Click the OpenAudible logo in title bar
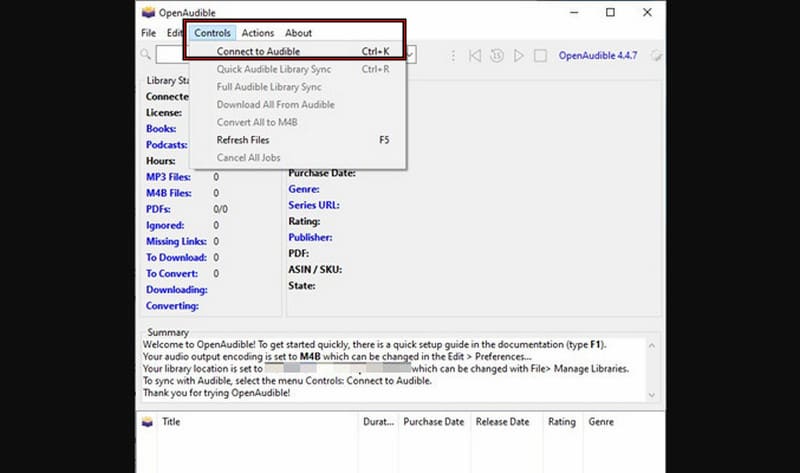800x473 pixels. pyautogui.click(x=148, y=12)
